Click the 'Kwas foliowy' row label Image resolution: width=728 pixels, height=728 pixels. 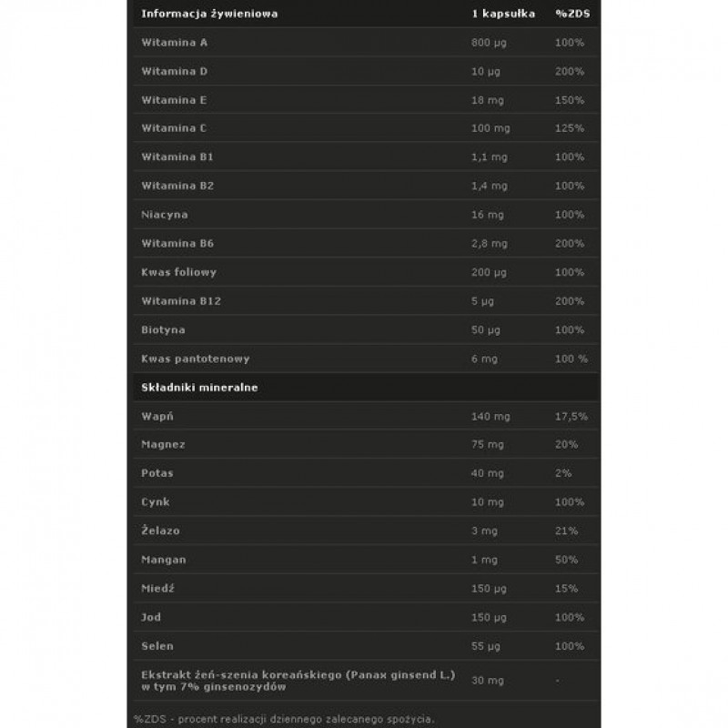pyautogui.click(x=178, y=272)
